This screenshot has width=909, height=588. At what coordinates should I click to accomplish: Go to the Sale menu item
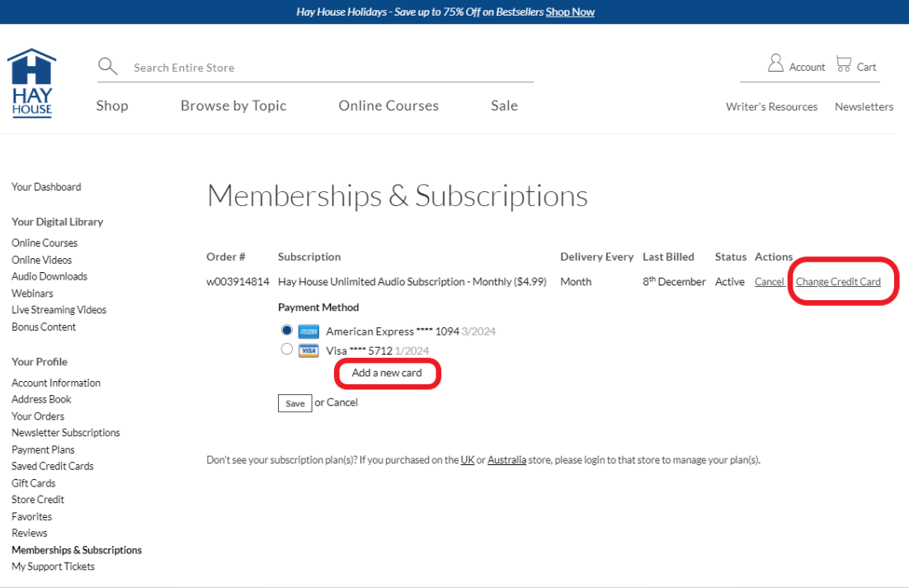click(504, 106)
